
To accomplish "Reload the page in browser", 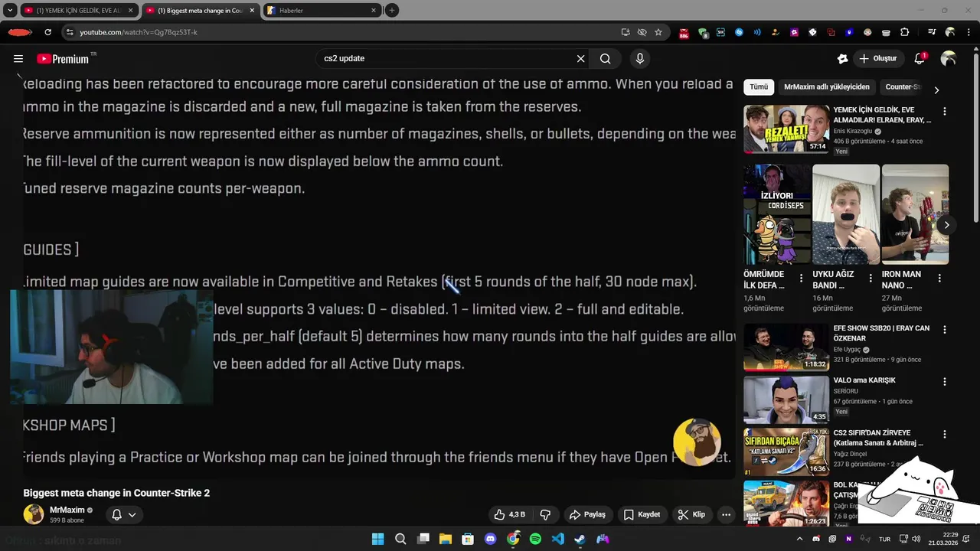I will click(x=47, y=32).
